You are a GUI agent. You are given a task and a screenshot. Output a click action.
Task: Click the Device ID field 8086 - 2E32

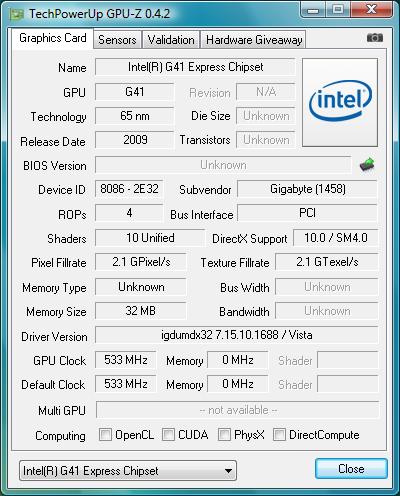click(x=129, y=189)
